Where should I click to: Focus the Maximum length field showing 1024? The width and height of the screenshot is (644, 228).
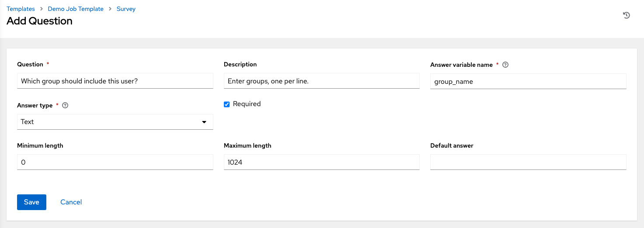point(321,162)
